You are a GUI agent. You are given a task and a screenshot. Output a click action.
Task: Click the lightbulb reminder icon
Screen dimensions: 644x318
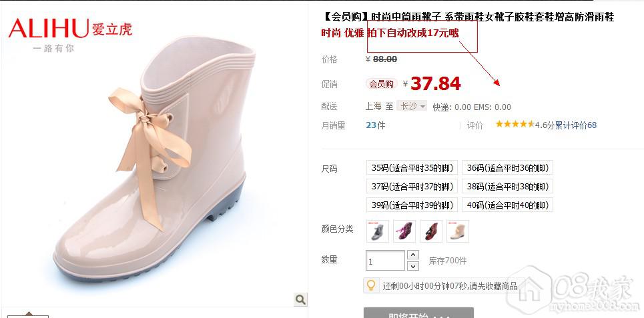(371, 285)
